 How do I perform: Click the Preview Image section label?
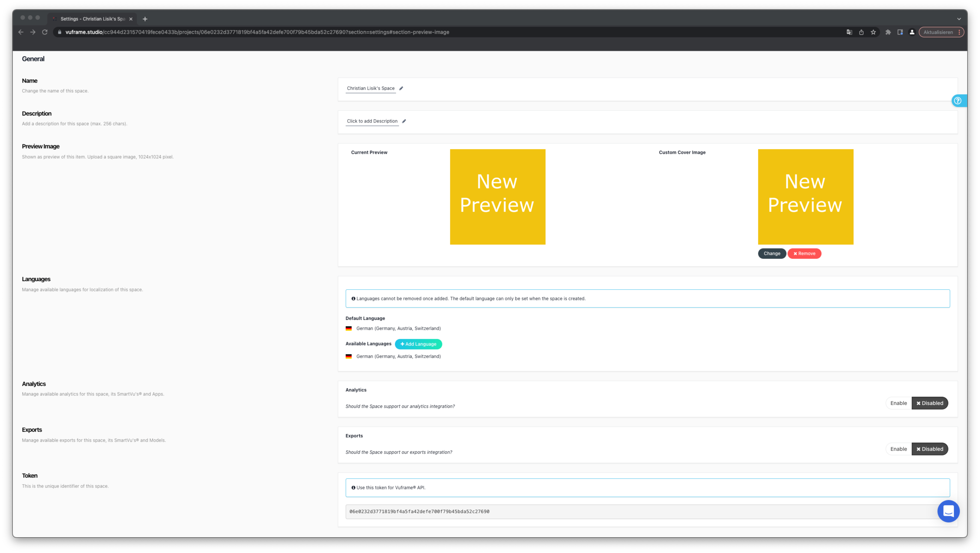point(41,146)
